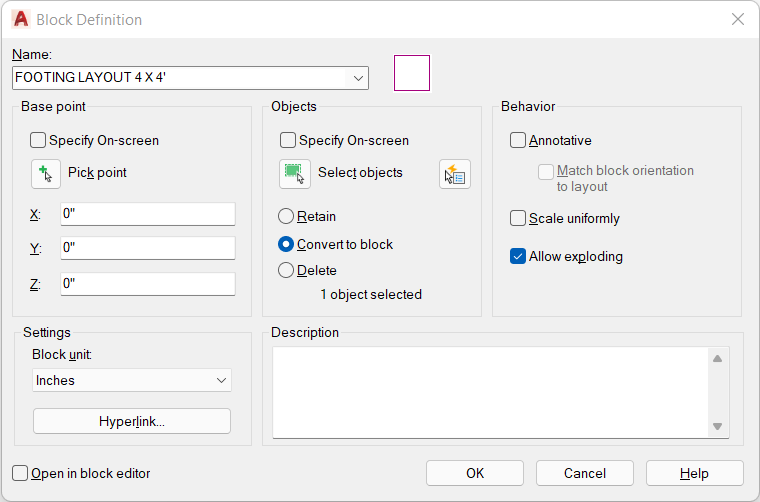
Task: Click the Pick point icon button
Action: [46, 174]
